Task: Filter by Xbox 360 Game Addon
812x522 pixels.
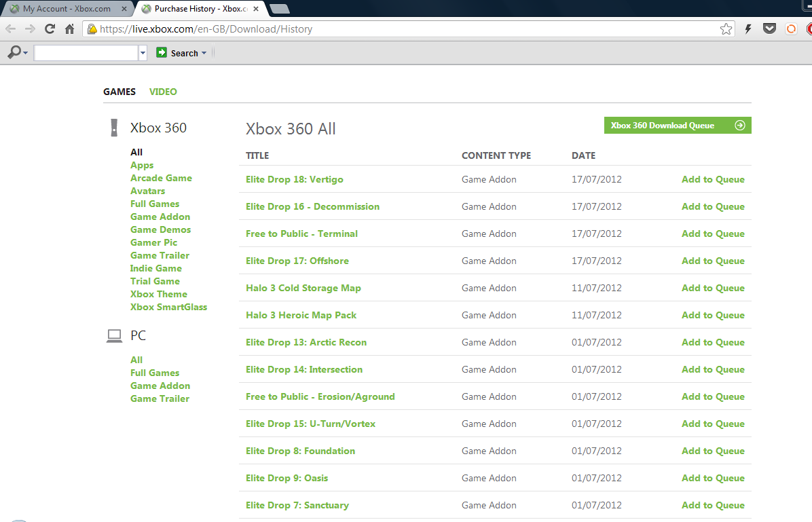Action: (x=160, y=217)
